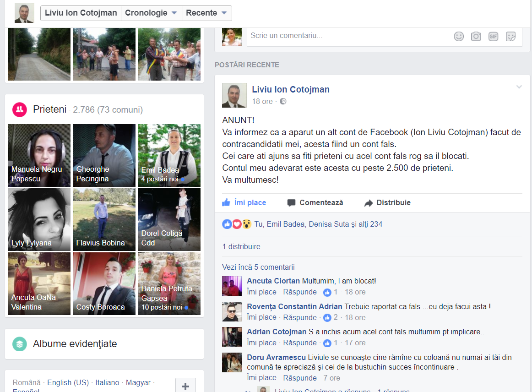
Task: Open the empty road photo thumbnail
Action: 39,54
